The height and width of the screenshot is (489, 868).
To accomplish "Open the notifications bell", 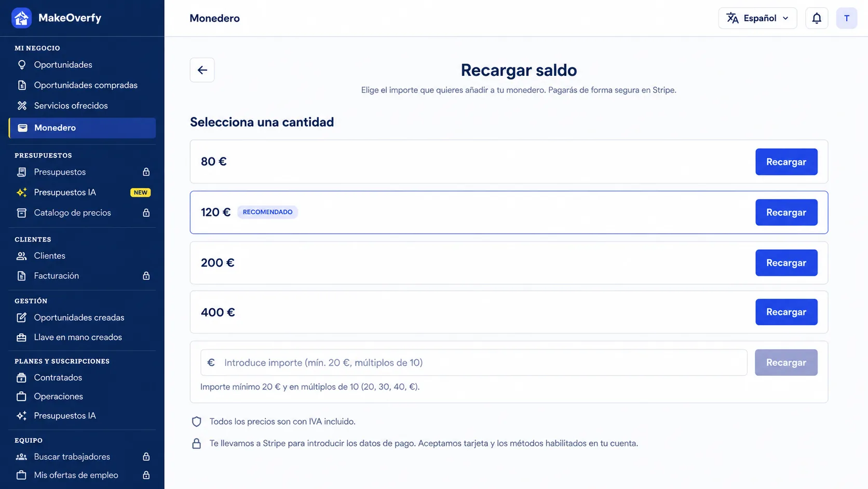I will (817, 18).
